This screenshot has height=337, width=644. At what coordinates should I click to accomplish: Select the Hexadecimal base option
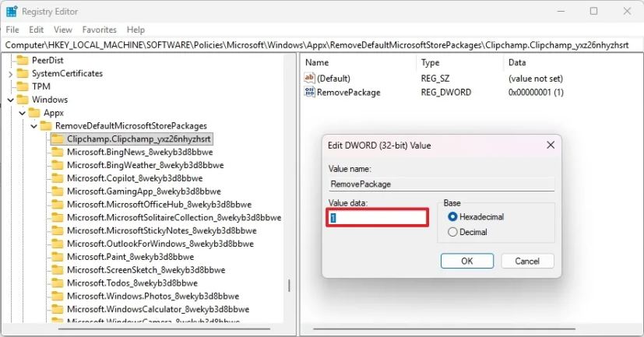click(452, 216)
